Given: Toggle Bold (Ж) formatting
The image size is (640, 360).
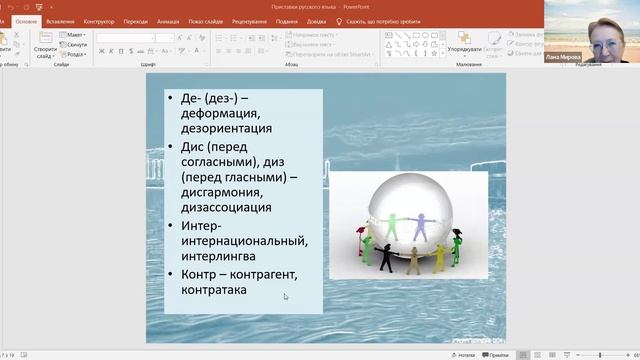Looking at the screenshot, I should pos(102,51).
